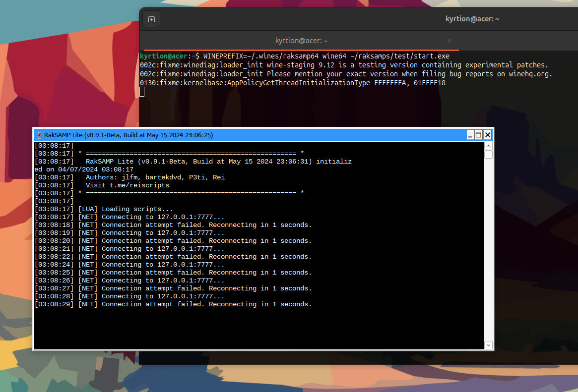The width and height of the screenshot is (578, 392).
Task: Click the [03:08:26] Connecting to 127.0.0.1:7777 line
Action: coord(129,280)
